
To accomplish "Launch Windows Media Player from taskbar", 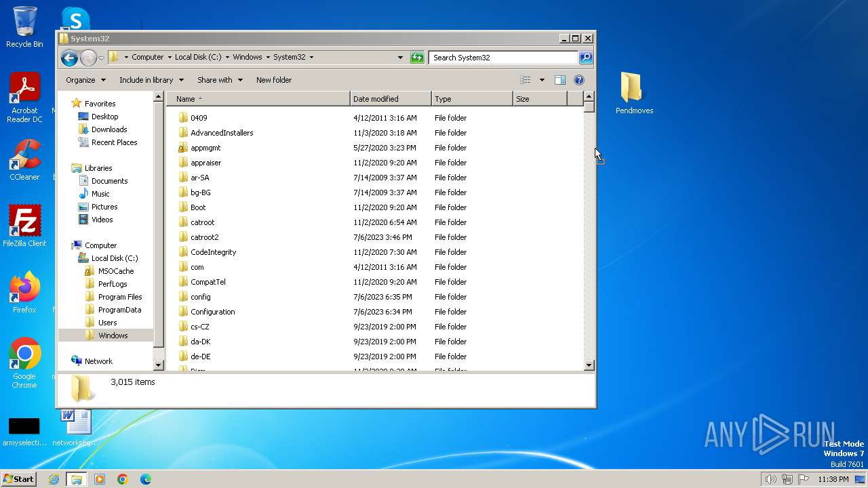I will [x=100, y=479].
